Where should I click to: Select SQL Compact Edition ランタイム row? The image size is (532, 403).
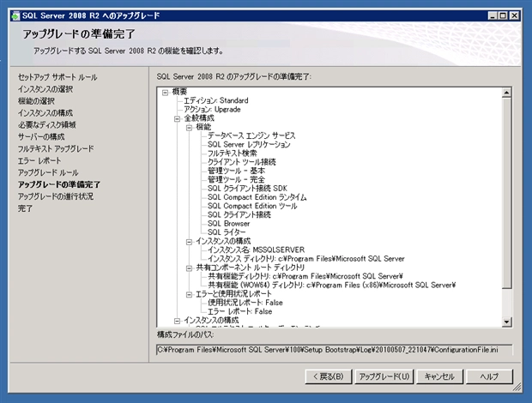tap(257, 197)
